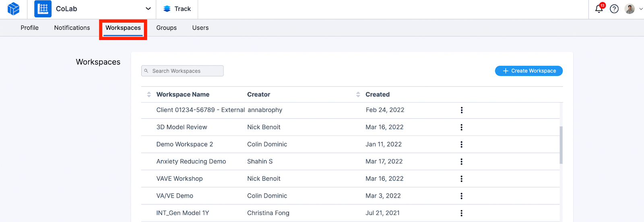Open the notifications bell icon
Viewport: 644px width, 222px height.
pyautogui.click(x=599, y=9)
